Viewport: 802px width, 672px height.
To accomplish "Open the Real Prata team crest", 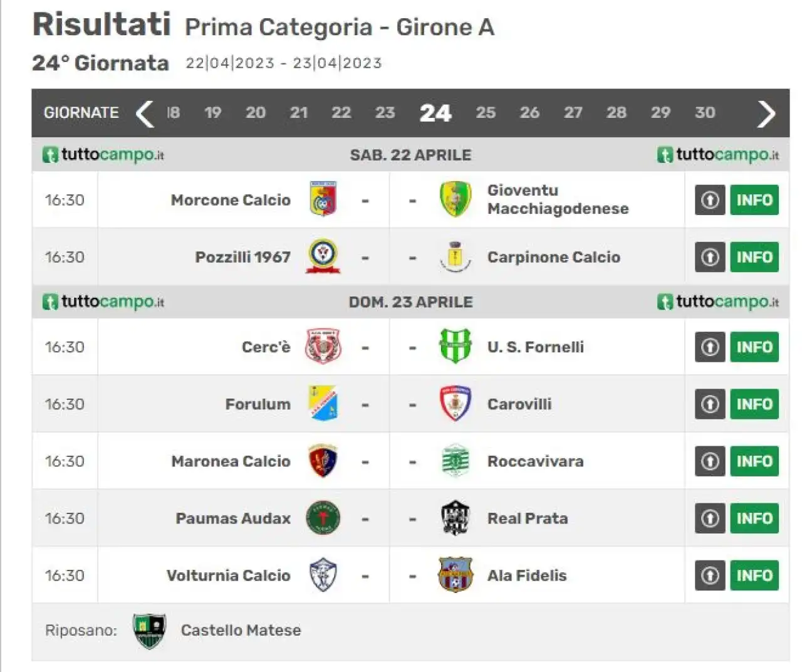I will point(455,518).
